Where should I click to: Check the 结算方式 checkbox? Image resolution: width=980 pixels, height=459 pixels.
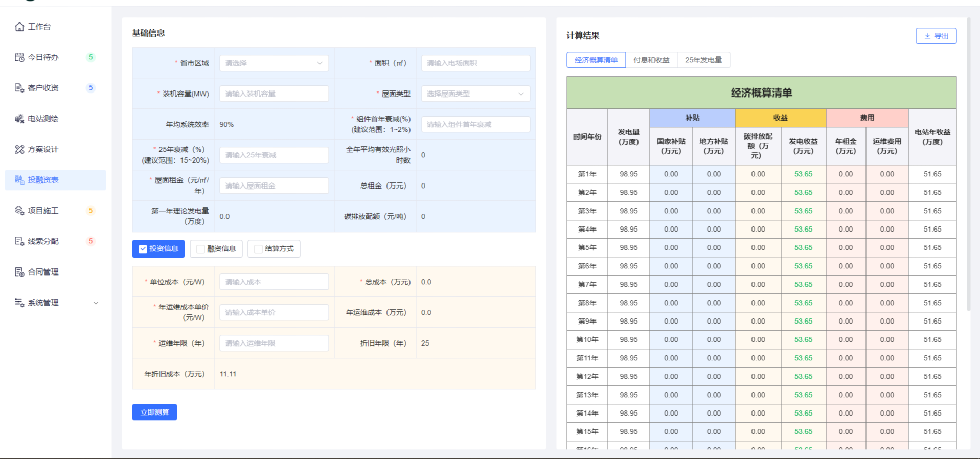point(258,249)
